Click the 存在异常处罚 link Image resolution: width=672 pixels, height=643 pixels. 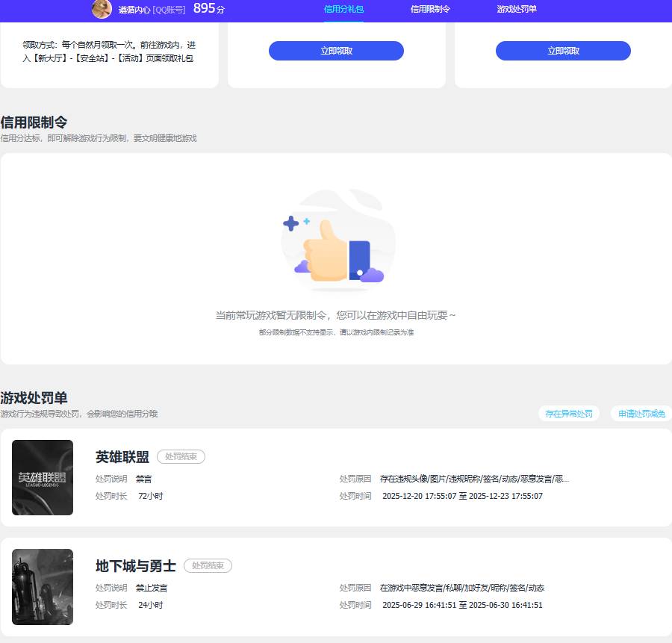click(567, 413)
